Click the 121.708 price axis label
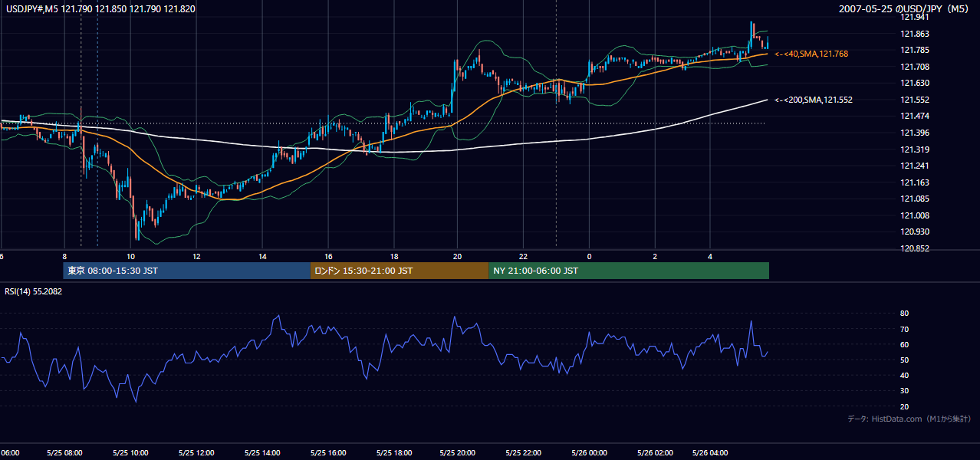 click(x=915, y=67)
